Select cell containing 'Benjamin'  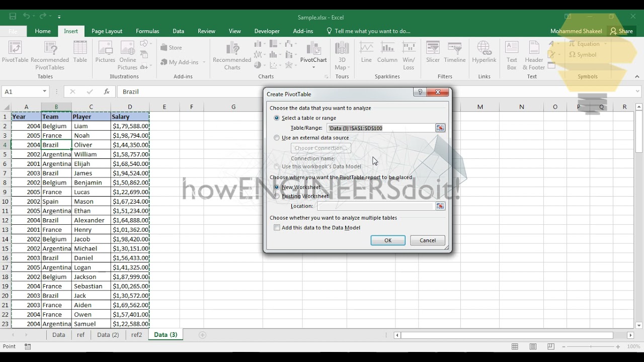click(91, 183)
